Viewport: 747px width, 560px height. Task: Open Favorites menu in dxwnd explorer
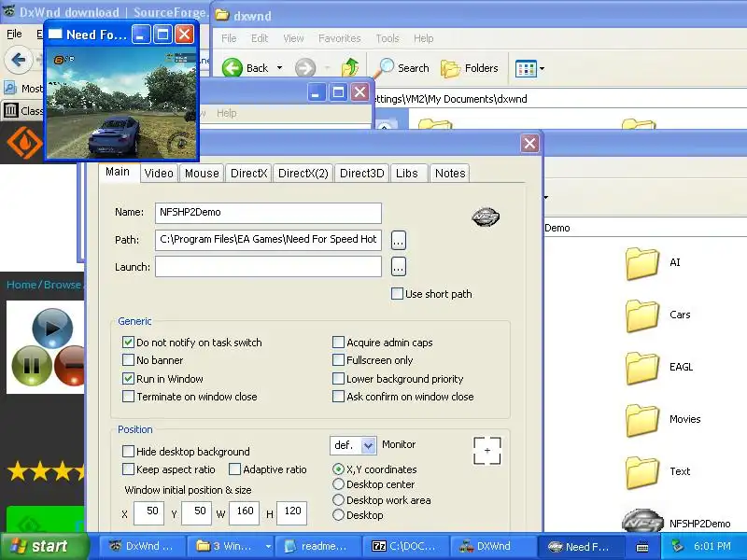click(x=339, y=38)
